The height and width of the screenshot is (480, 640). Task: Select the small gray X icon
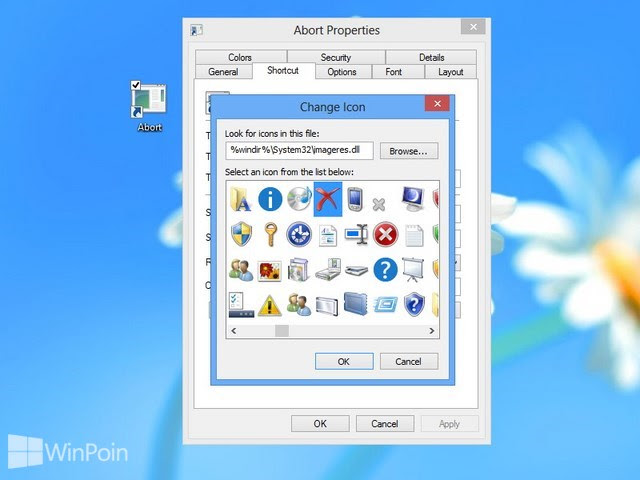click(379, 204)
